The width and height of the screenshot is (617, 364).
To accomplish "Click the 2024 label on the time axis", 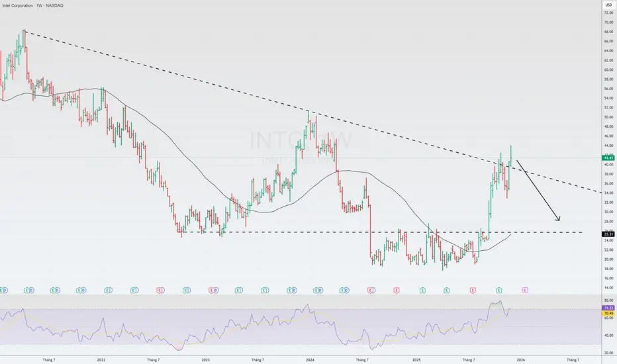I will click(x=310, y=359).
